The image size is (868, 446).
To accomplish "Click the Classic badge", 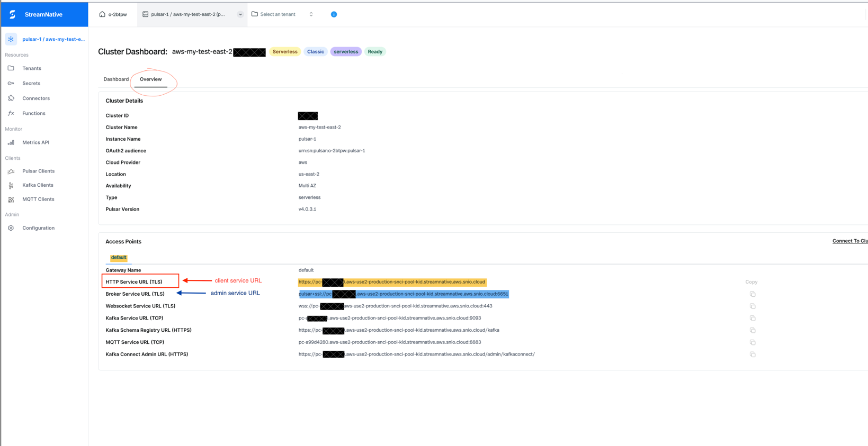I will pos(316,52).
